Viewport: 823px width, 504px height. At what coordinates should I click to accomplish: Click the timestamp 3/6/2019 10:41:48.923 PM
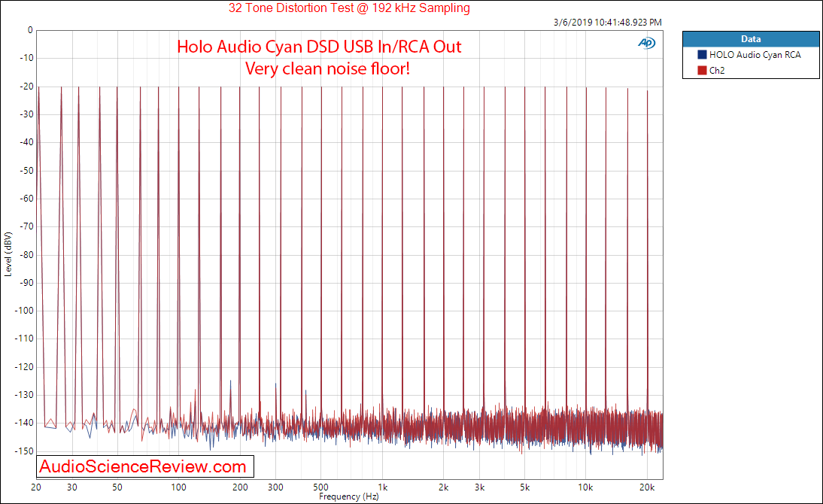tap(607, 23)
